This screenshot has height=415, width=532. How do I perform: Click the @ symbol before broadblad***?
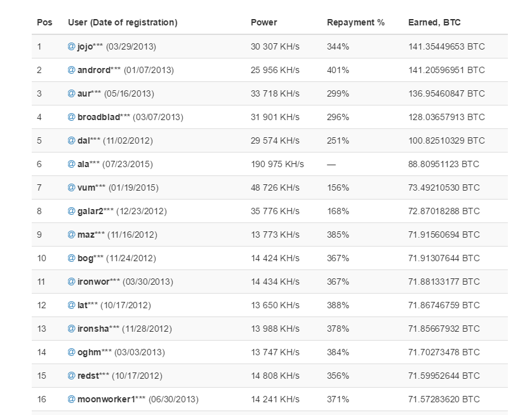tap(72, 117)
